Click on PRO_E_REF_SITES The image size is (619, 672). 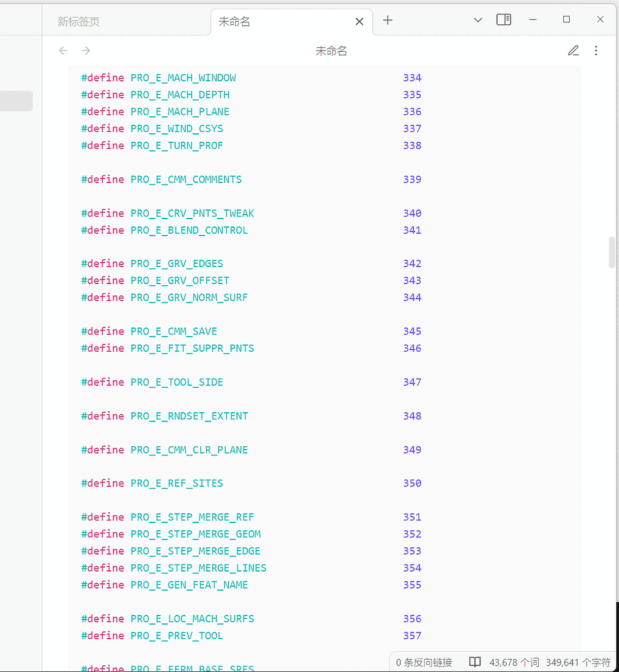(177, 484)
